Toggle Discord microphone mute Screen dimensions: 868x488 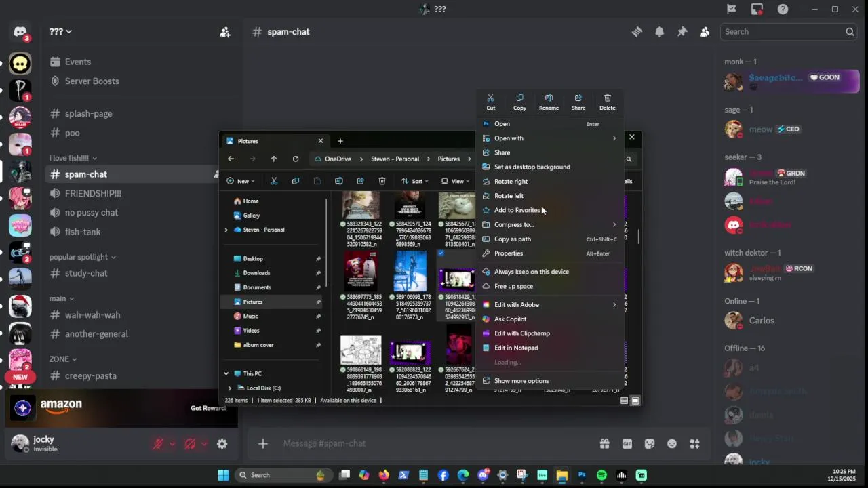pos(158,444)
